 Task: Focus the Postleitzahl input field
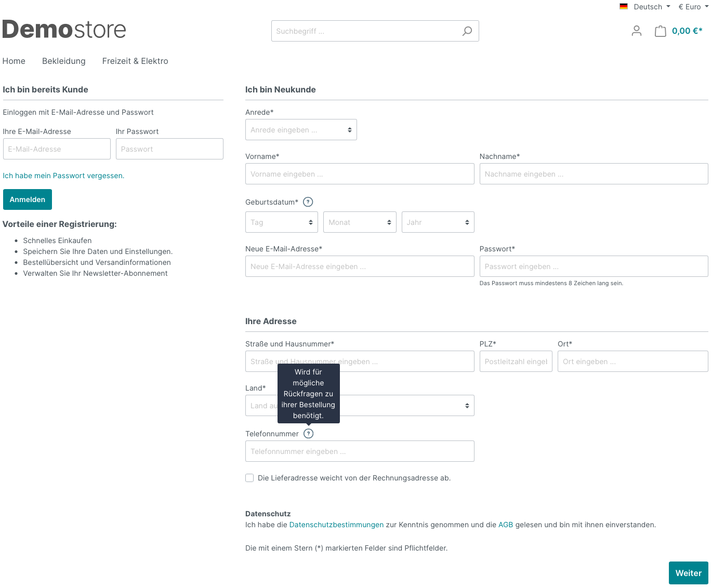pyautogui.click(x=516, y=362)
